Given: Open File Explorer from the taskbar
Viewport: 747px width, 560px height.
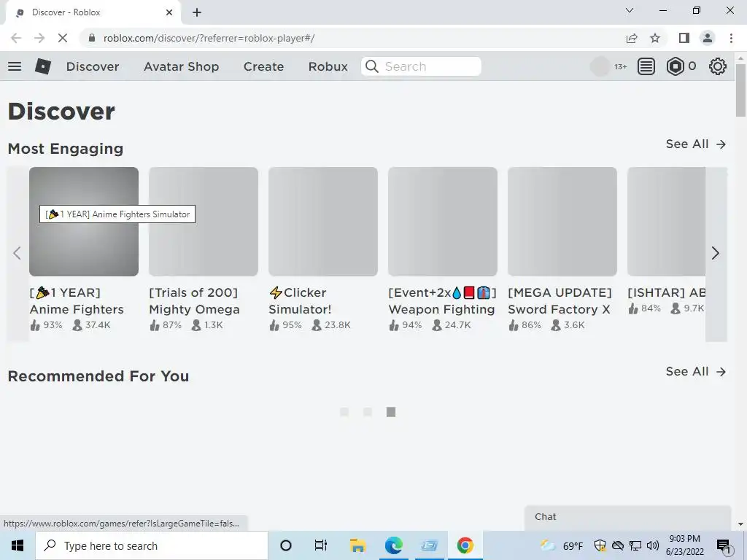Looking at the screenshot, I should click(x=357, y=545).
